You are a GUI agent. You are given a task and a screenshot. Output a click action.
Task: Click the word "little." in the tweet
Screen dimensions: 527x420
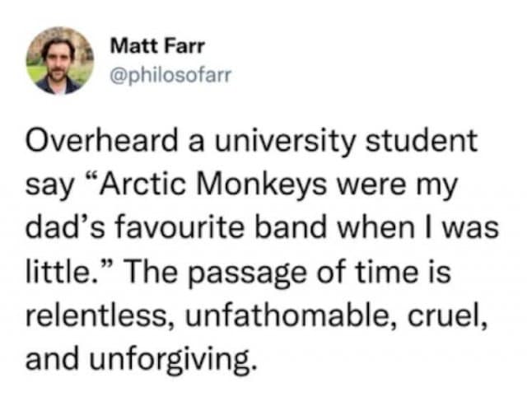pos(53,269)
